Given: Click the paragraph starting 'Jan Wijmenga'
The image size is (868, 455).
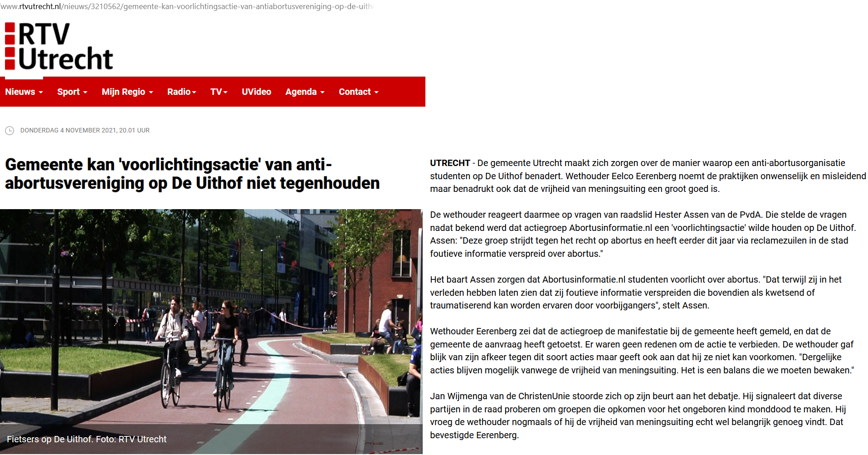Looking at the screenshot, I should pyautogui.click(x=638, y=416).
